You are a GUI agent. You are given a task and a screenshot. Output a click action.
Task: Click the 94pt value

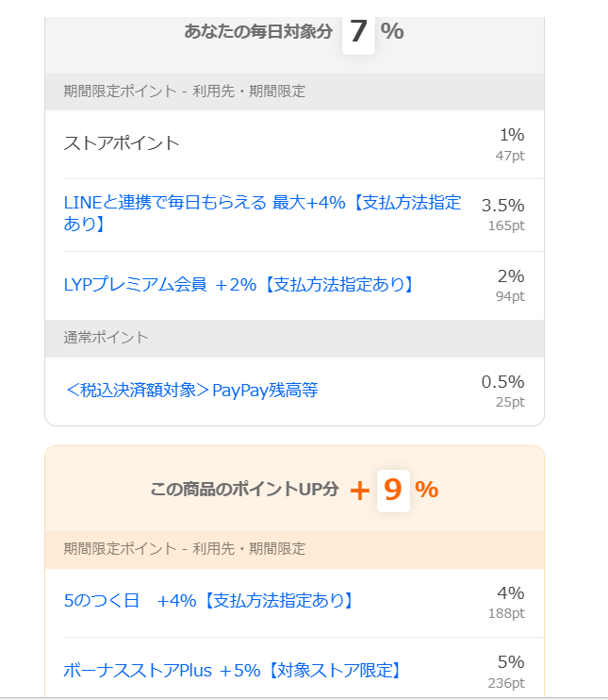tap(510, 296)
